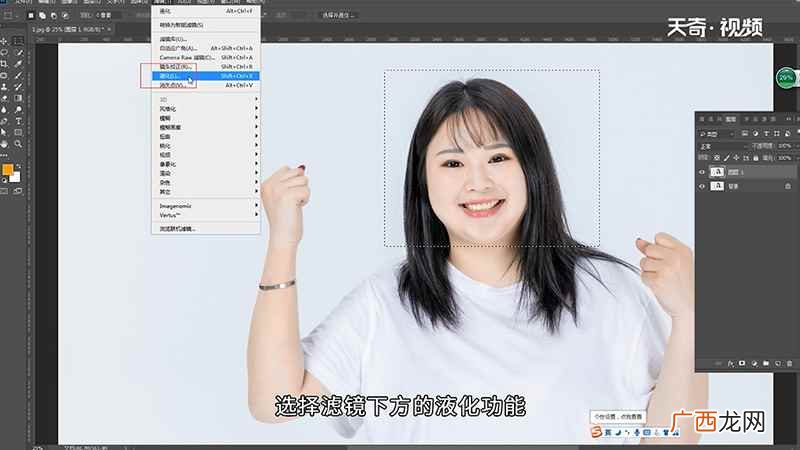The image size is (800, 450).
Task: Select the top layer thumbnail
Action: pyautogui.click(x=717, y=172)
